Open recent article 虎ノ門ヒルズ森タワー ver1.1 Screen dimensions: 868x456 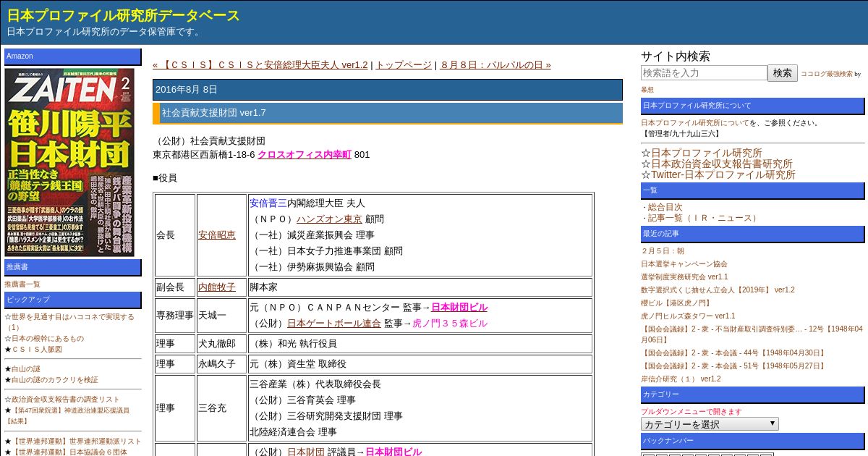pos(688,316)
